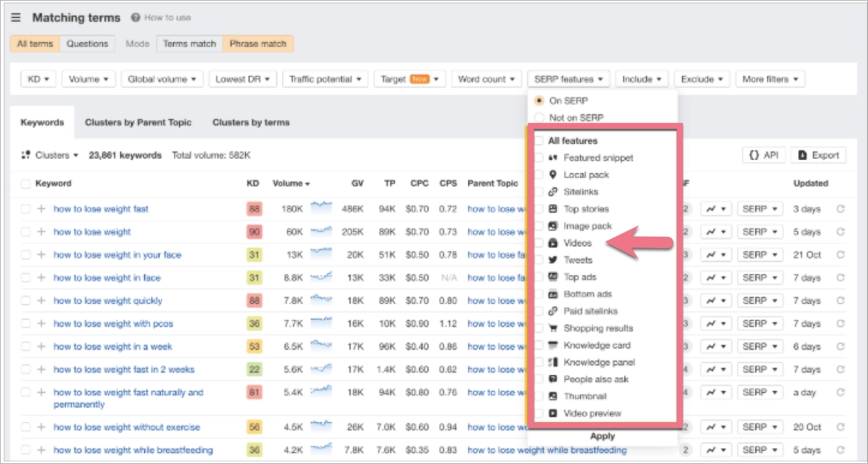
Task: Switch to the 'Clusters by Parent Topic' tab
Action: click(138, 122)
